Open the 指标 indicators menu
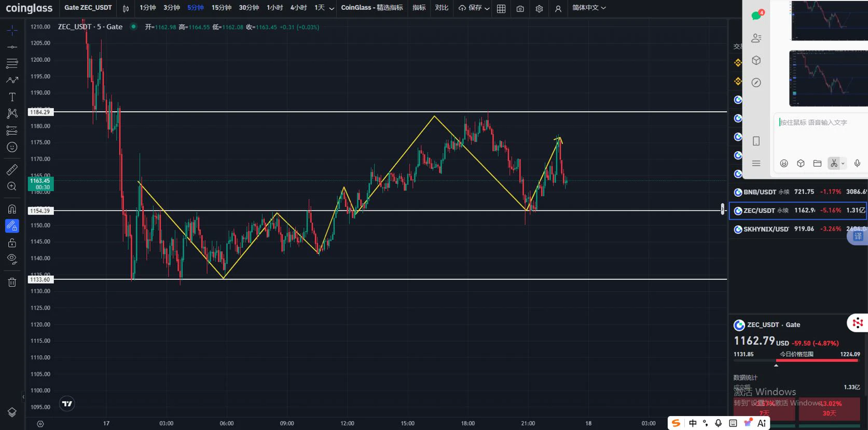This screenshot has width=868, height=430. tap(419, 8)
